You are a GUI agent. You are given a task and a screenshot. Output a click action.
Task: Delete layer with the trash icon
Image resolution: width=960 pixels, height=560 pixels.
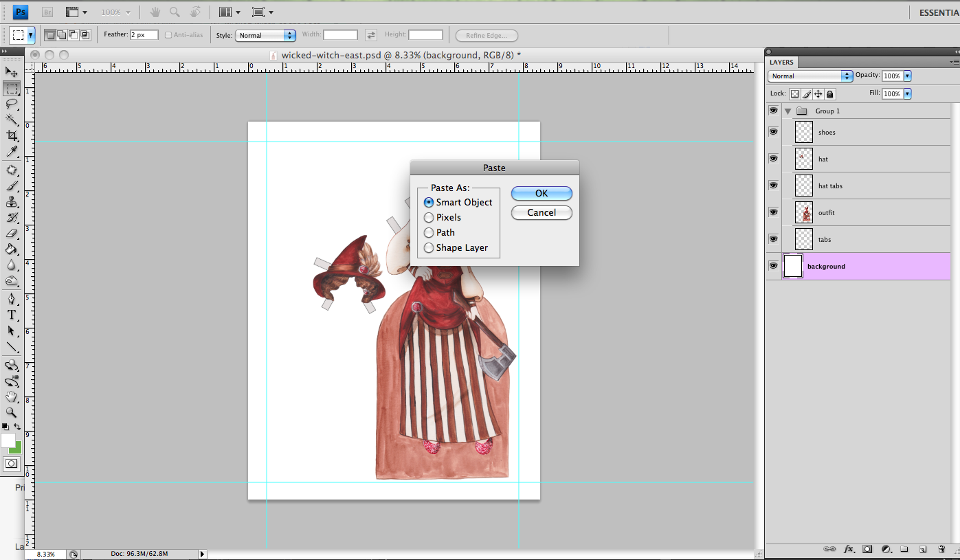[941, 549]
